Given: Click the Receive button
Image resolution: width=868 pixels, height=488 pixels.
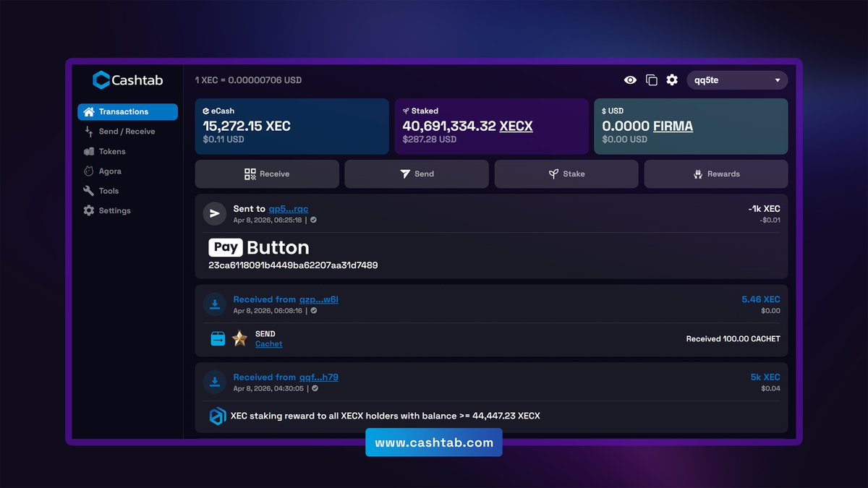Looking at the screenshot, I should pos(267,174).
